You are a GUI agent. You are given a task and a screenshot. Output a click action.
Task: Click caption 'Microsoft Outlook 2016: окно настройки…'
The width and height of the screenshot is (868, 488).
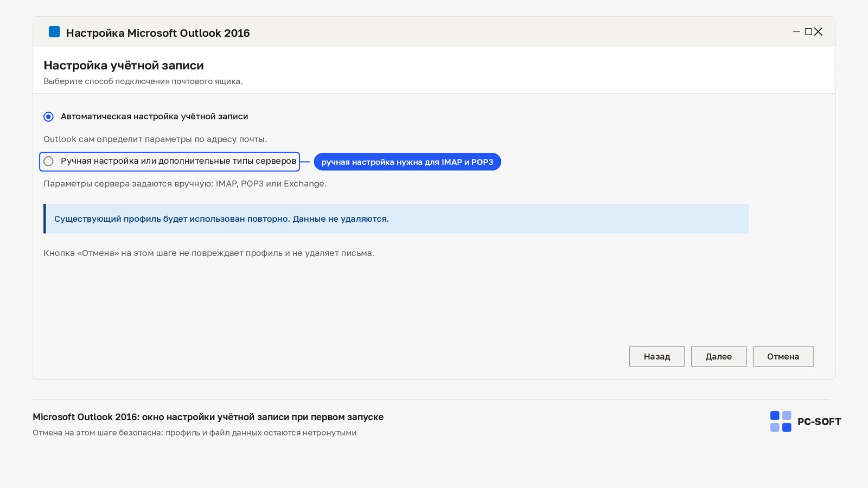208,417
